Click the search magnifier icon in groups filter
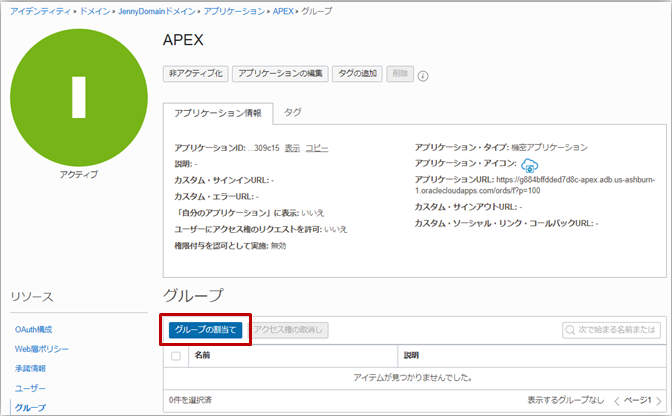Image resolution: width=672 pixels, height=416 pixels. (x=571, y=329)
